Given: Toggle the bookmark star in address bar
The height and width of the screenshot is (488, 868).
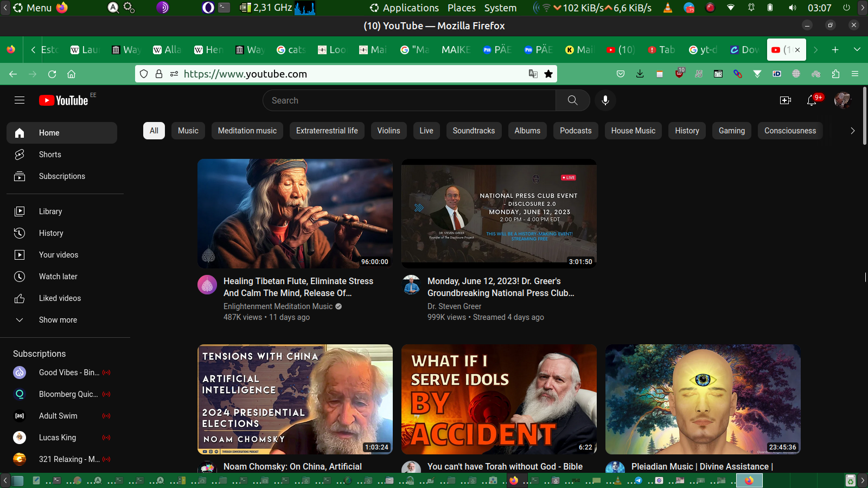Looking at the screenshot, I should (548, 74).
